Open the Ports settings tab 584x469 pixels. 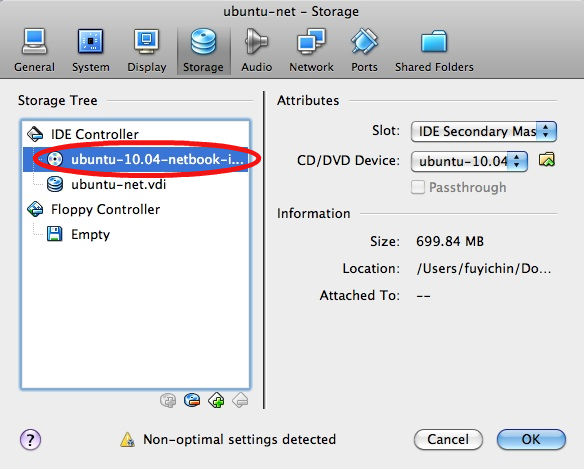364,50
